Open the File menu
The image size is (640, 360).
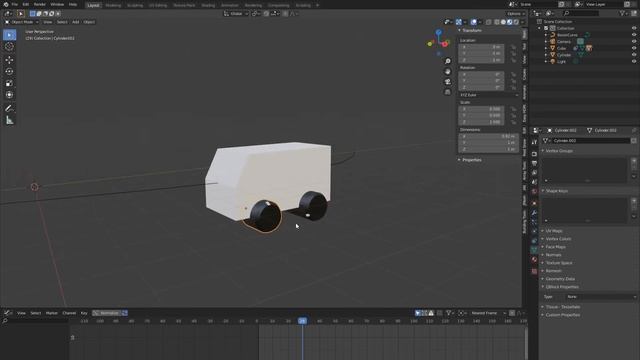pyautogui.click(x=15, y=4)
